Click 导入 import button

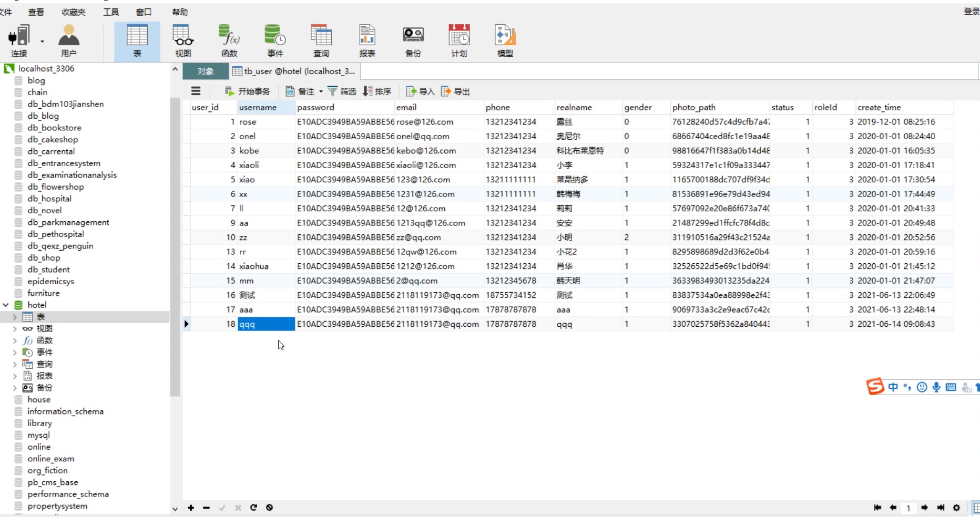(420, 91)
